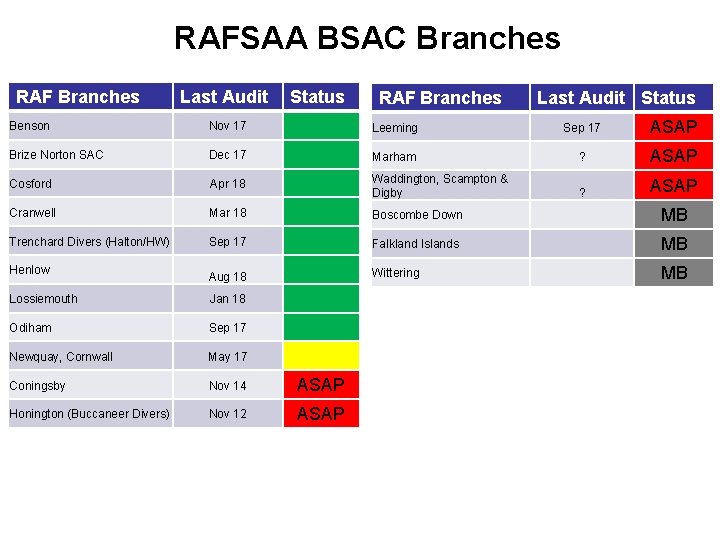Click the Nov 14 audit date

point(228,385)
